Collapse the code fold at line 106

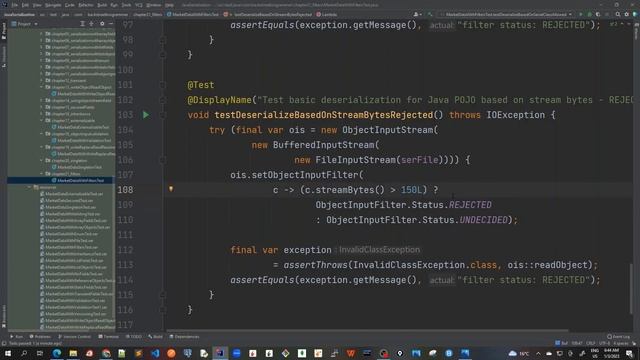[163, 160]
